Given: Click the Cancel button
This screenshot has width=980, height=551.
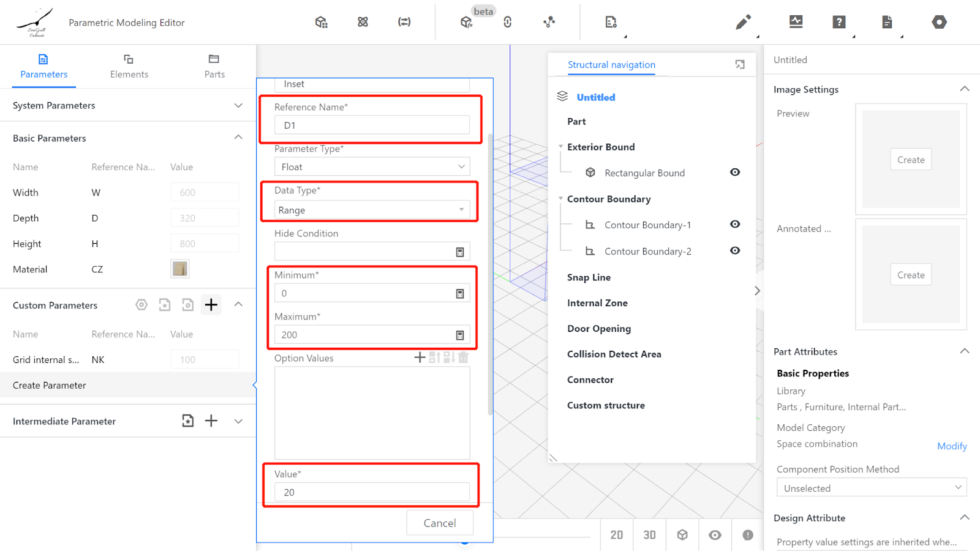Looking at the screenshot, I should click(440, 523).
